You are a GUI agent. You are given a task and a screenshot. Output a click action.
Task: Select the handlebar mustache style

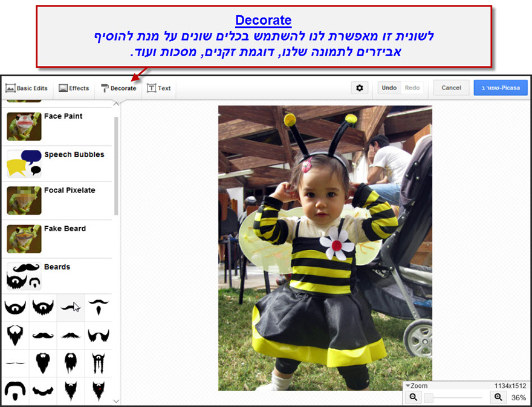pos(43,334)
